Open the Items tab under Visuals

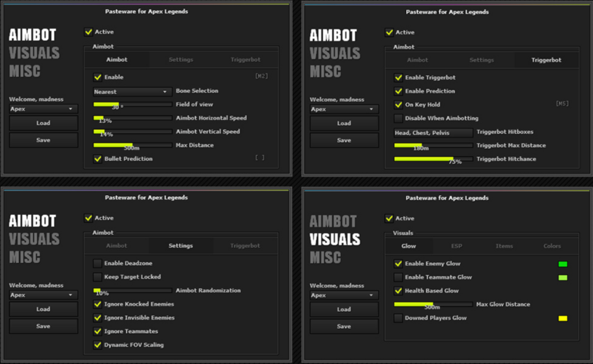(x=504, y=246)
